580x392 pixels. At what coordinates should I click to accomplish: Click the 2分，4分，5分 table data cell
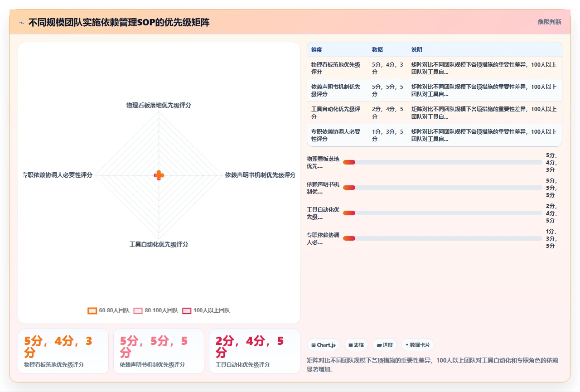pos(388,113)
